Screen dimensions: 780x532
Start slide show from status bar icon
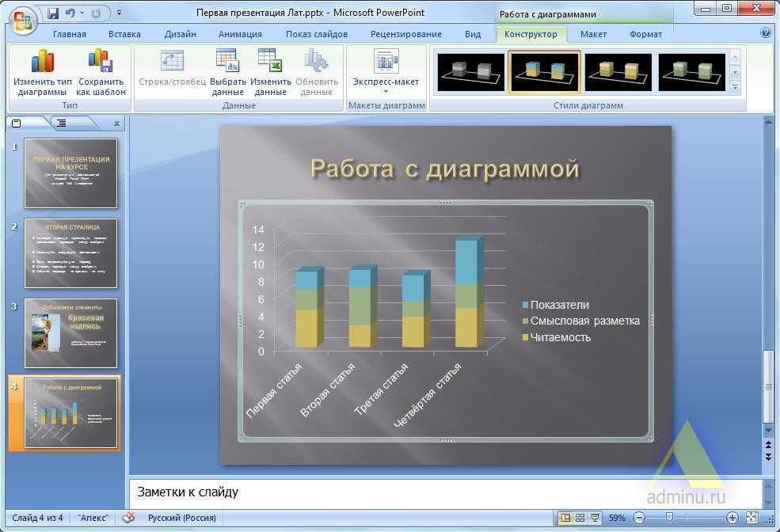click(x=595, y=518)
